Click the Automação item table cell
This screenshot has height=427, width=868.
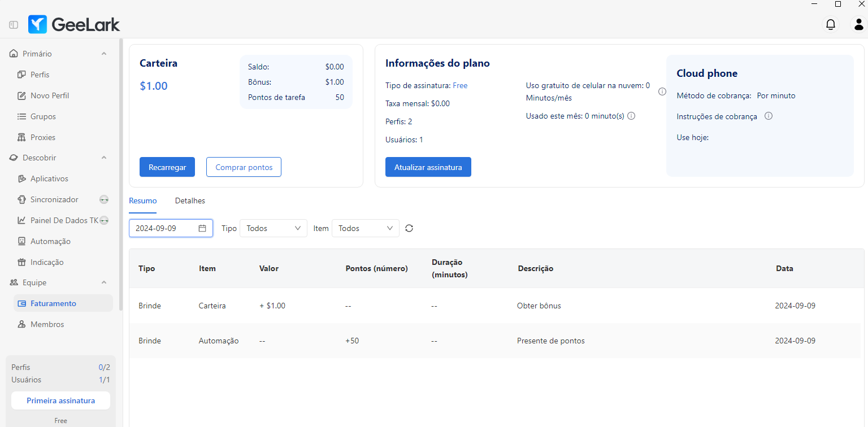[x=219, y=341]
